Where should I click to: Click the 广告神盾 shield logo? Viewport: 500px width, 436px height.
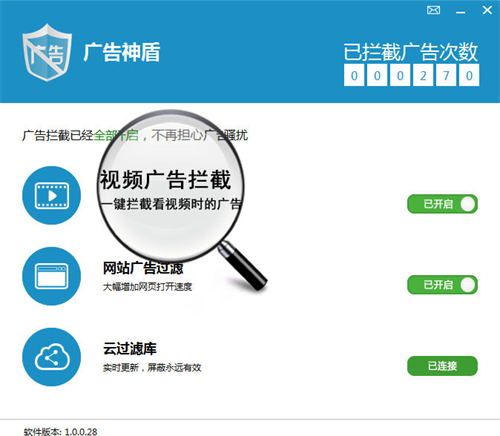(x=47, y=52)
